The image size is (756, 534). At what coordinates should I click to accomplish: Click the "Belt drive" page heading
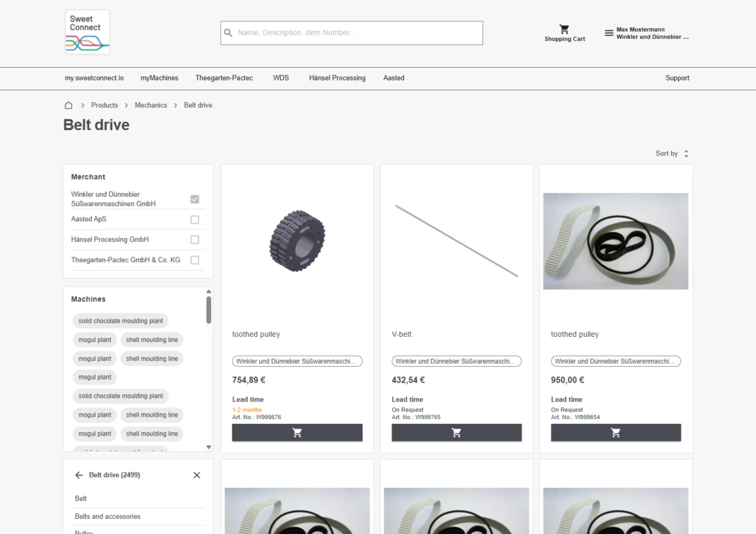click(x=96, y=125)
